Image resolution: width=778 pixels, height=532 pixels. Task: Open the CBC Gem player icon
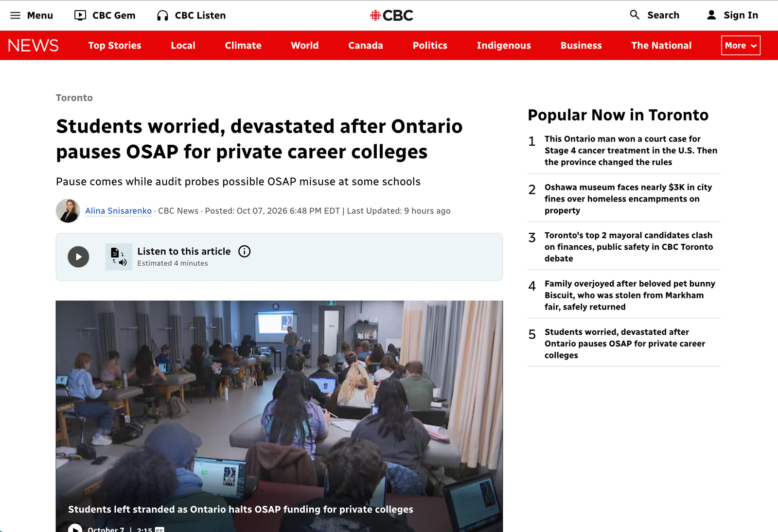pyautogui.click(x=80, y=16)
